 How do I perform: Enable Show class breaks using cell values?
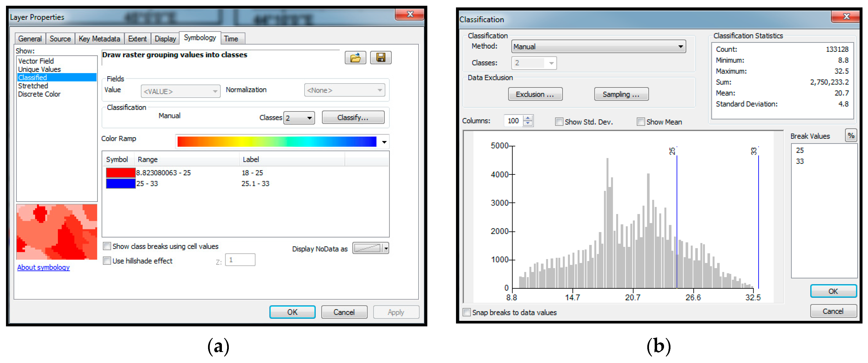pos(107,246)
